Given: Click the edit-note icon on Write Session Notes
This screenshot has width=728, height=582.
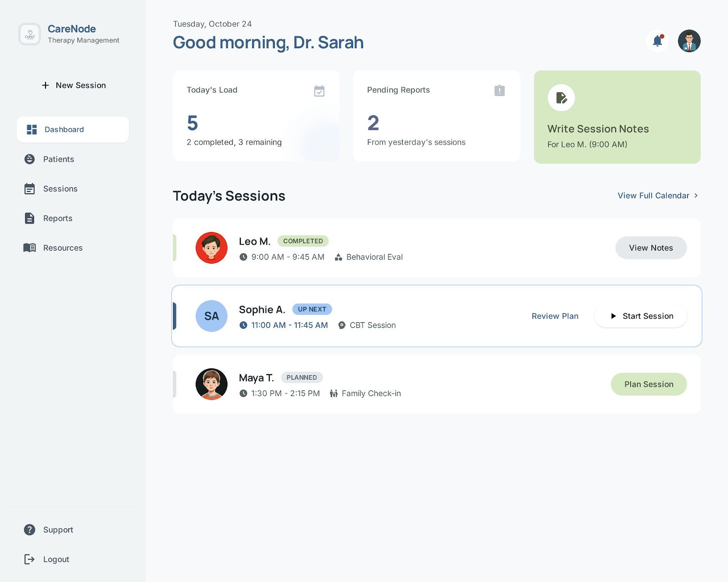Looking at the screenshot, I should point(561,98).
